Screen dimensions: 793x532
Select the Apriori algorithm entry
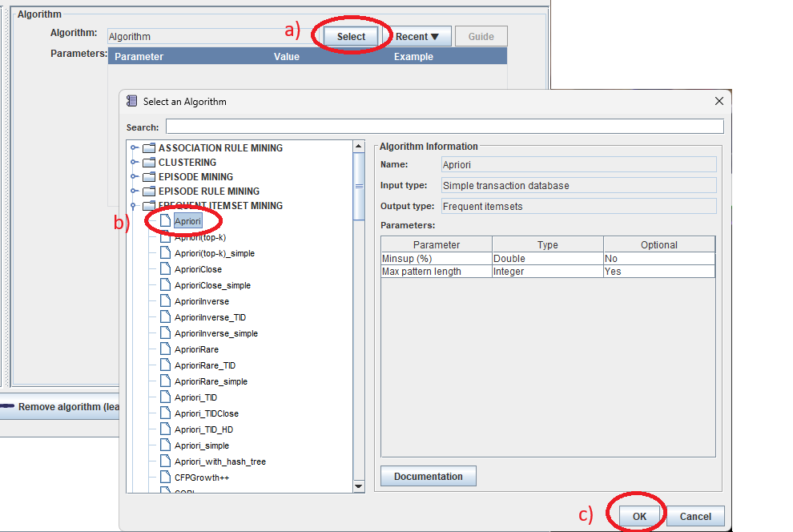click(187, 221)
